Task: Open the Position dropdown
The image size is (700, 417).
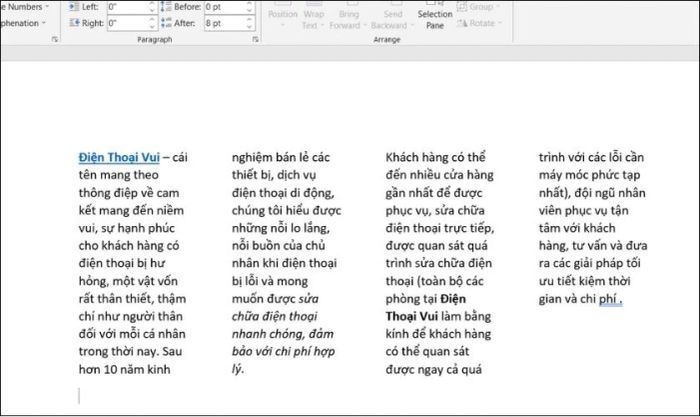Action: 283,15
